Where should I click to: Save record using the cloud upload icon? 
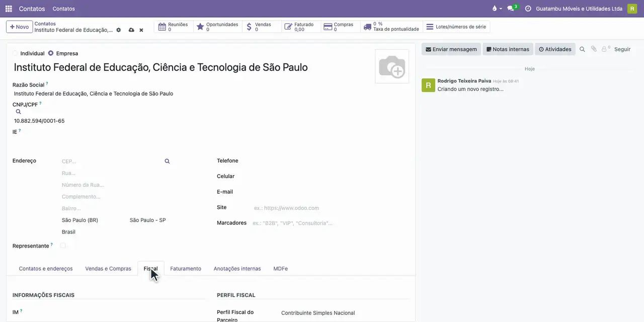point(131,30)
